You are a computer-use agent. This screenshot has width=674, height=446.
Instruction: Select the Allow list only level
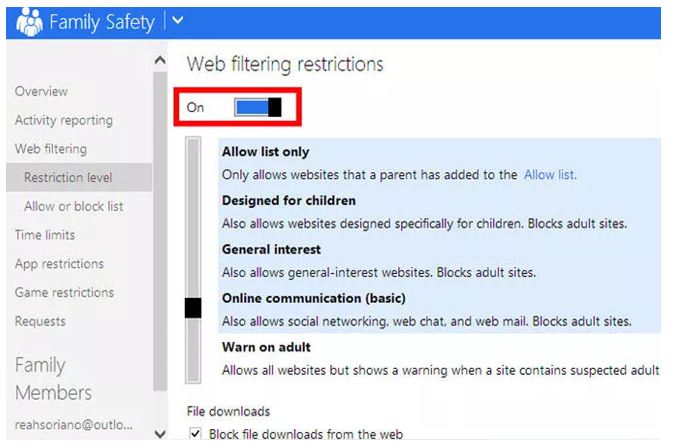click(x=265, y=152)
